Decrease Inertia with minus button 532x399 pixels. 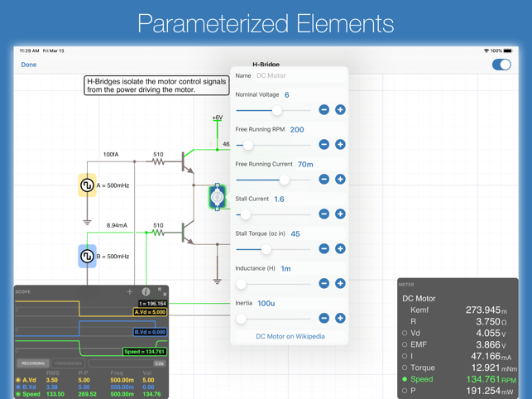tap(324, 318)
